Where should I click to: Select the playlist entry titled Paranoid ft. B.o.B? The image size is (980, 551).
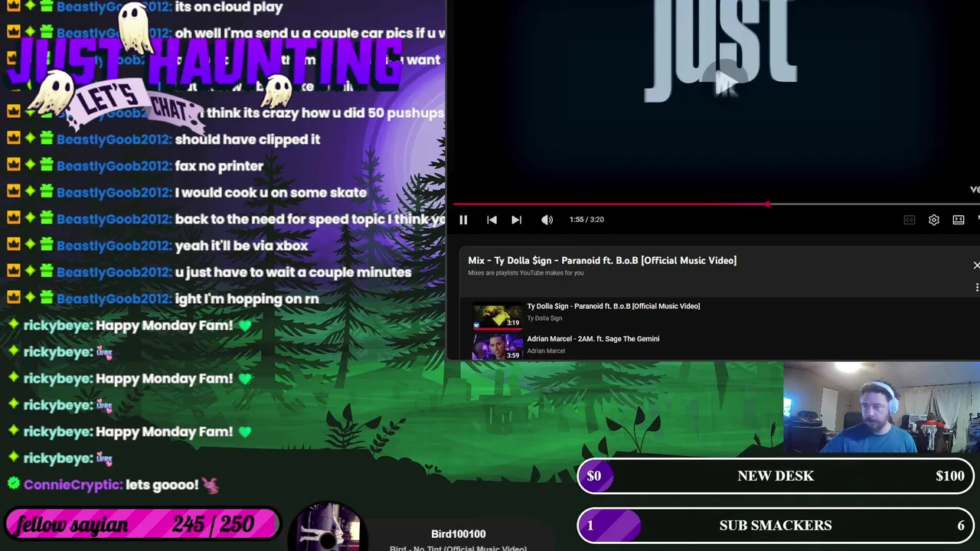point(613,306)
